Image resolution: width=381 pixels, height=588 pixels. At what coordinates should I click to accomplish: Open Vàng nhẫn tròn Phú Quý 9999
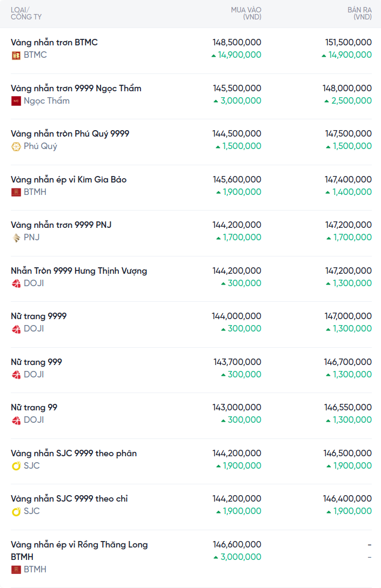point(70,133)
